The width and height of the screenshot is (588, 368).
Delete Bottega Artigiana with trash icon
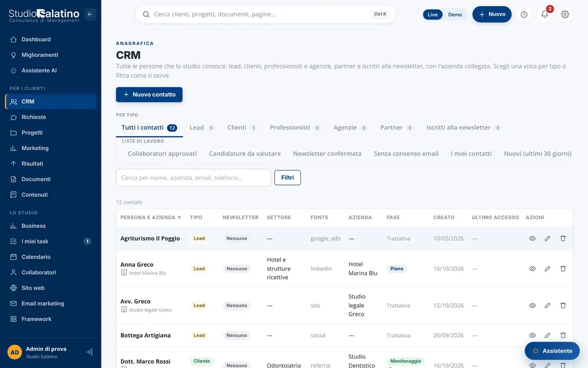pos(563,335)
